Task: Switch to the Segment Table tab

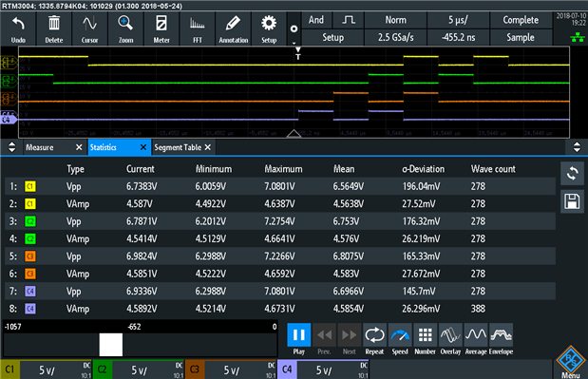Action: (x=178, y=147)
